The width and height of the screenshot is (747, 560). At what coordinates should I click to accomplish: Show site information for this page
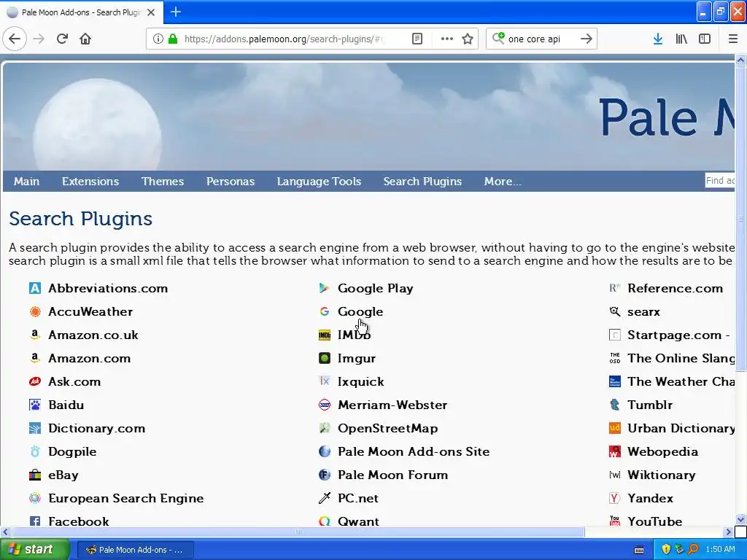pyautogui.click(x=158, y=39)
